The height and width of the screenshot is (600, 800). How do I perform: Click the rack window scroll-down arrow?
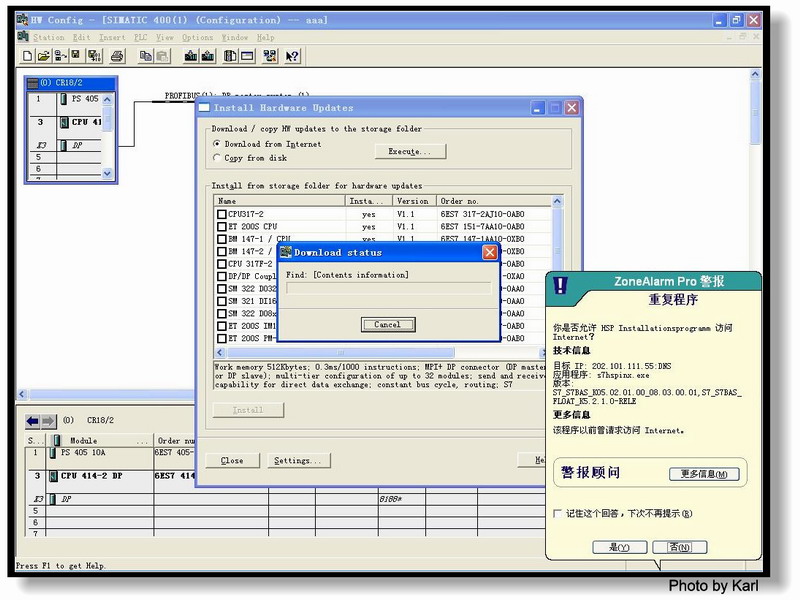pyautogui.click(x=107, y=173)
